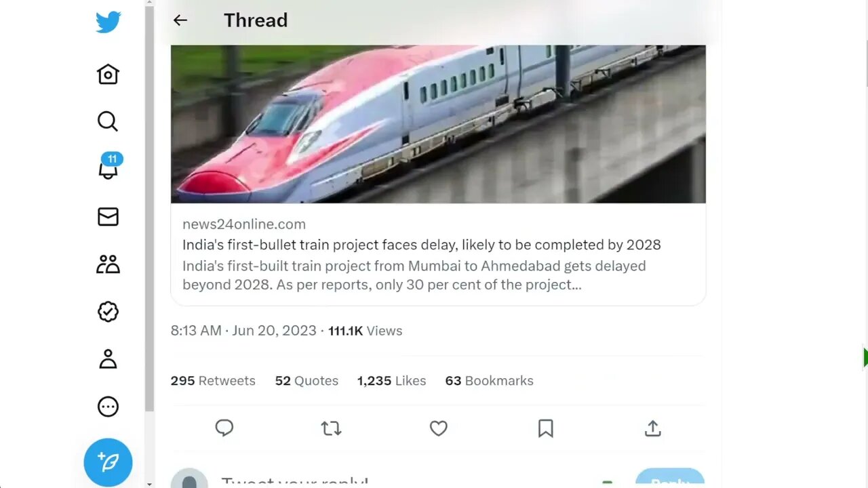868x488 pixels.
Task: Toggle the retweet arrows icon
Action: (331, 428)
